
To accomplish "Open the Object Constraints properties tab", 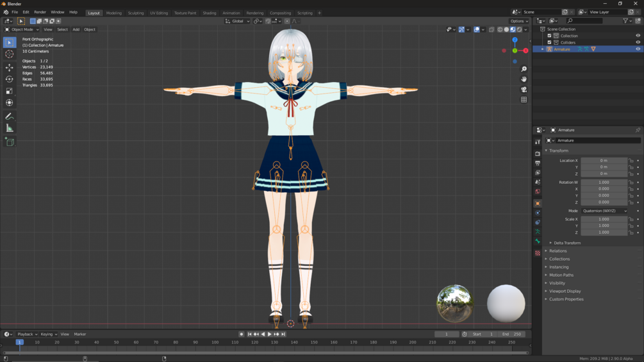I will [538, 222].
